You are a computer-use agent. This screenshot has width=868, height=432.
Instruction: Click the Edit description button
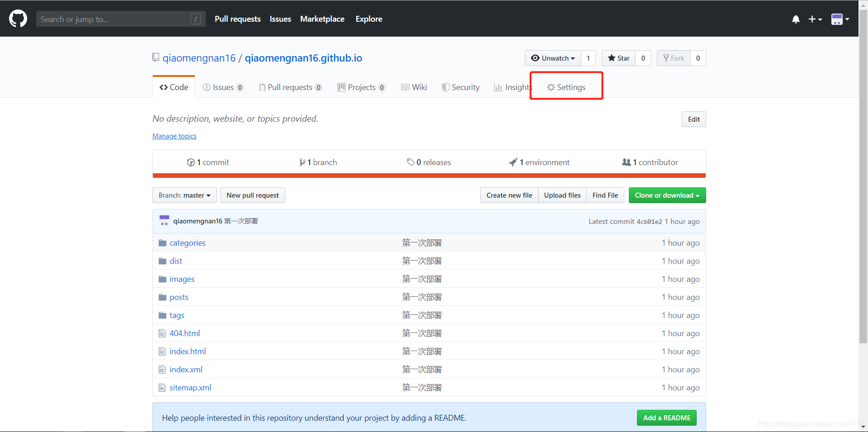tap(693, 119)
